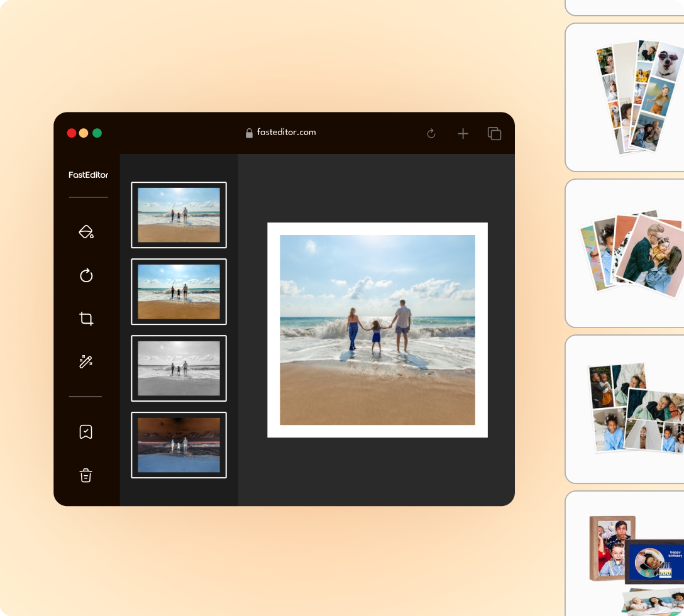Click the yellow minimize traffic light
The height and width of the screenshot is (616, 684).
pos(84,133)
